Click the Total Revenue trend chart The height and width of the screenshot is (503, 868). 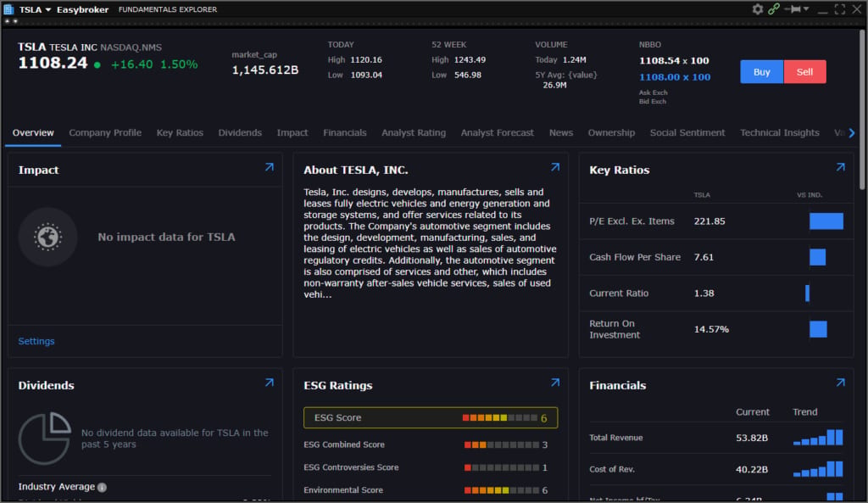818,437
